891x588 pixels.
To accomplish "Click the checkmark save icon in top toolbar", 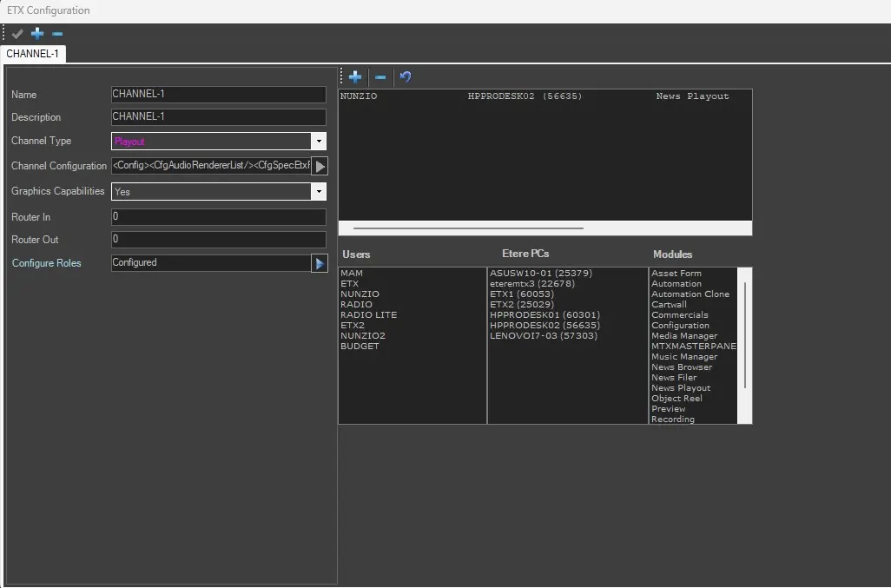I will pos(17,34).
